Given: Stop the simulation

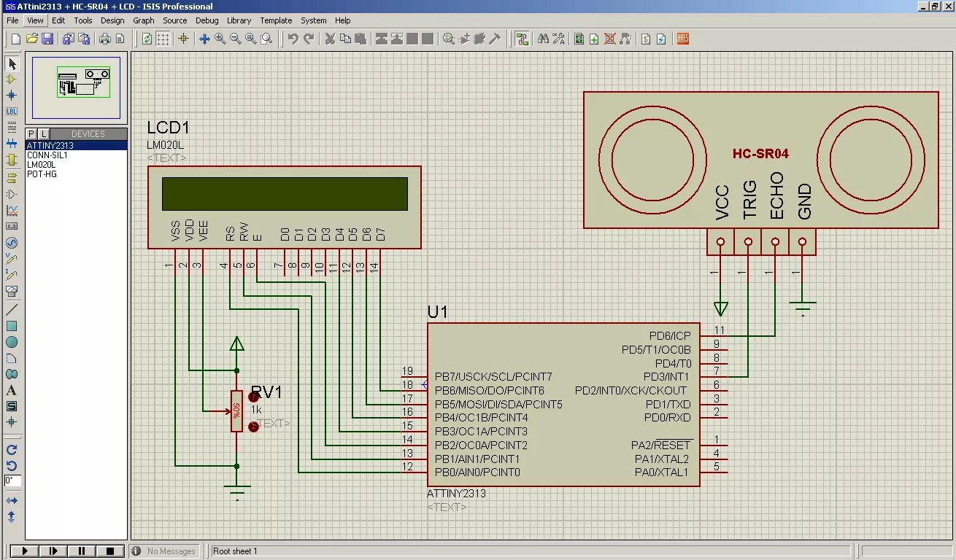Looking at the screenshot, I should [110, 551].
